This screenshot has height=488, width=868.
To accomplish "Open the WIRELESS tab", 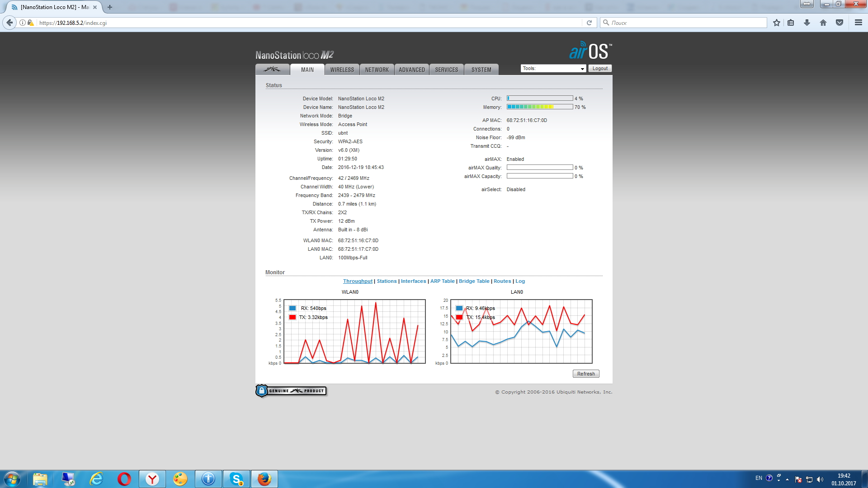I will (342, 70).
